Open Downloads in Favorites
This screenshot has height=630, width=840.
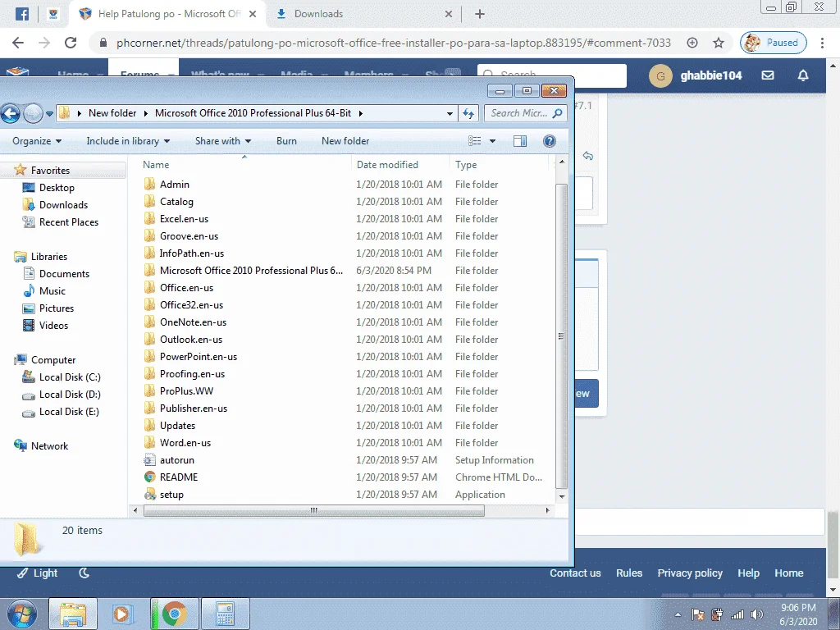62,204
